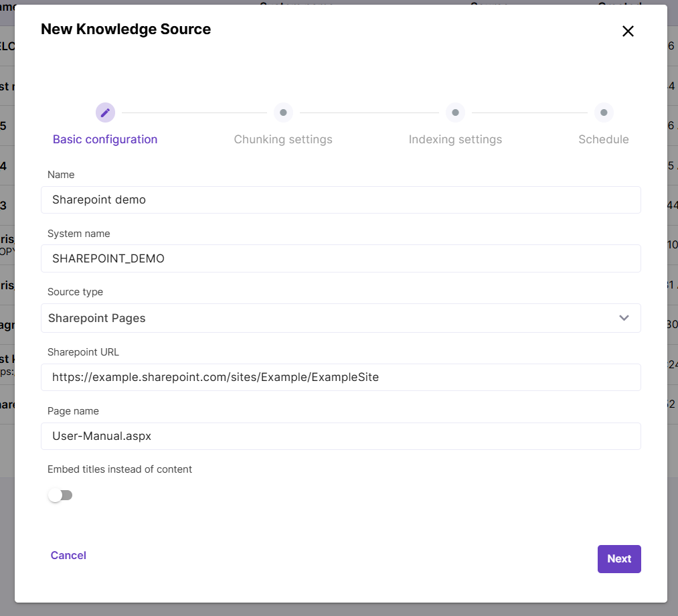Select the Basic configuration step label
This screenshot has width=678, height=616.
coord(105,139)
